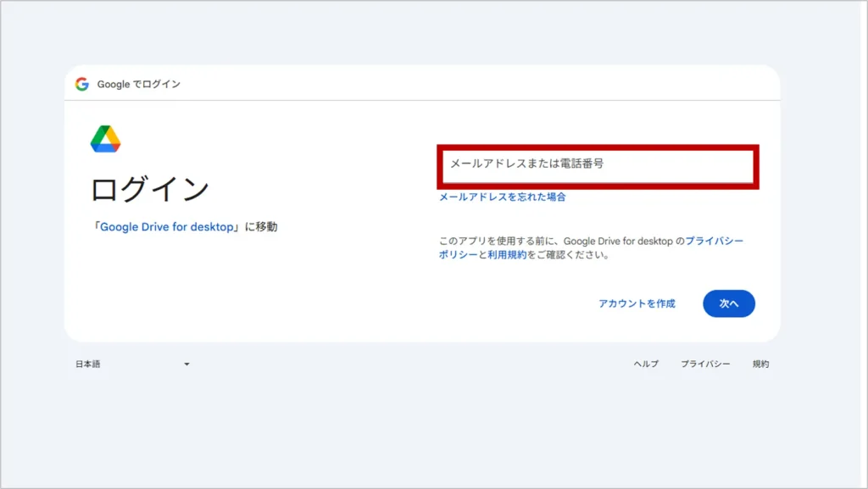Open the プライバシーポリシー link in the notice

(714, 242)
